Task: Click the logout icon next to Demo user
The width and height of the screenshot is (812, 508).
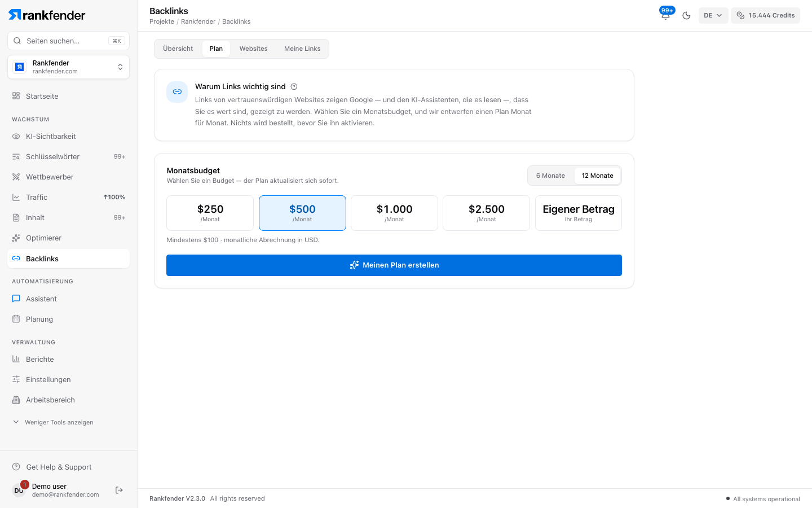Action: [119, 490]
